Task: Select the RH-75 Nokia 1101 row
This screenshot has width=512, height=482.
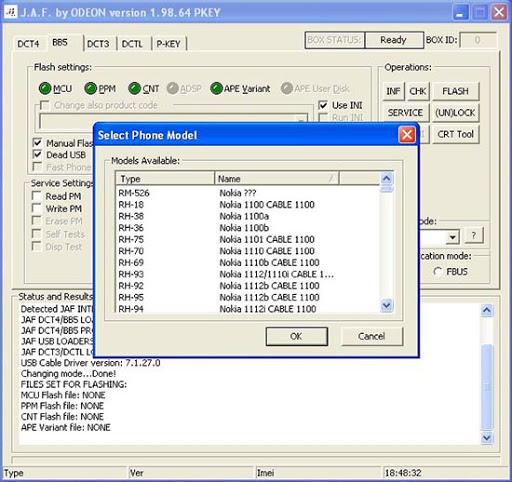Action: point(248,239)
